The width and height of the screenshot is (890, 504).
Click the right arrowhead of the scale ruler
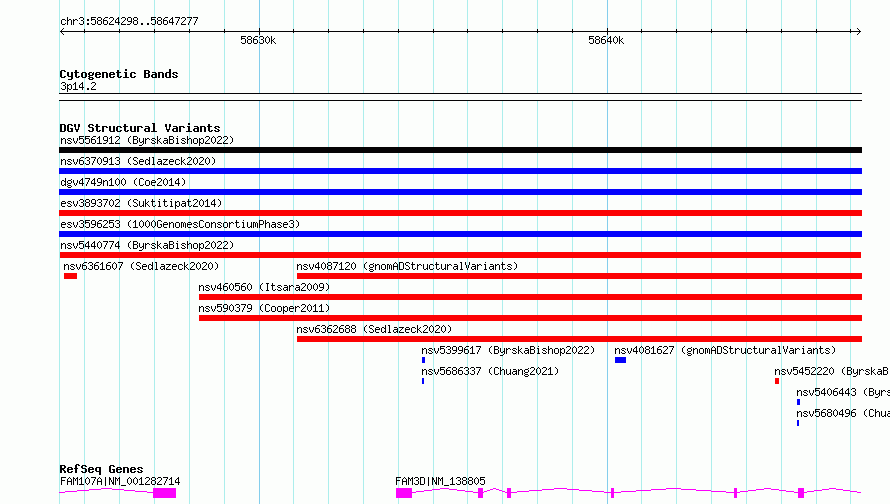(859, 32)
